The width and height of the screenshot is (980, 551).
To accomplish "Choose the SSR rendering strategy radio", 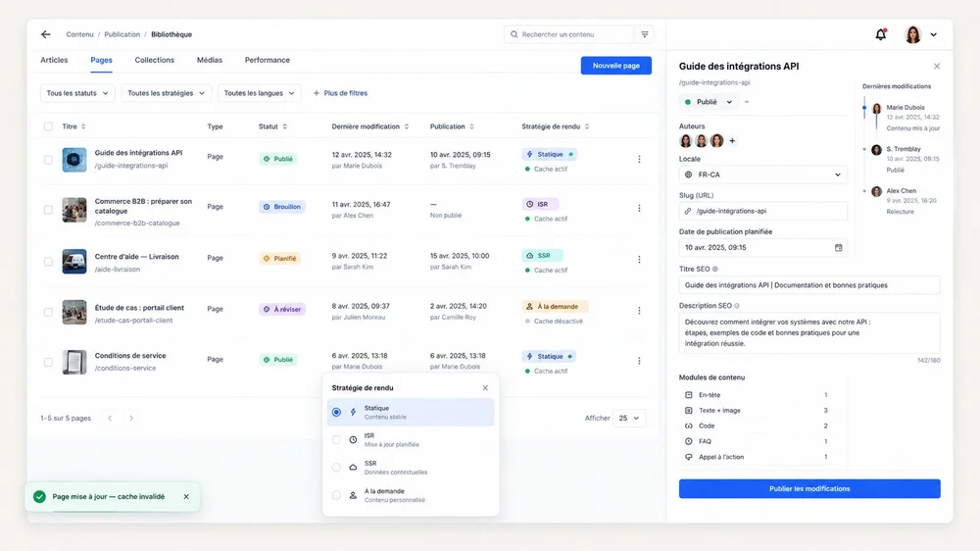I will 336,468.
